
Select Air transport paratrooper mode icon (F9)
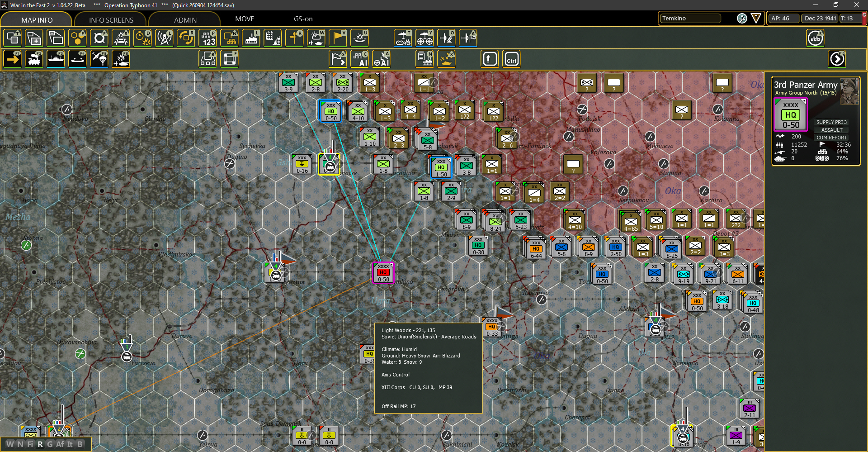99,59
